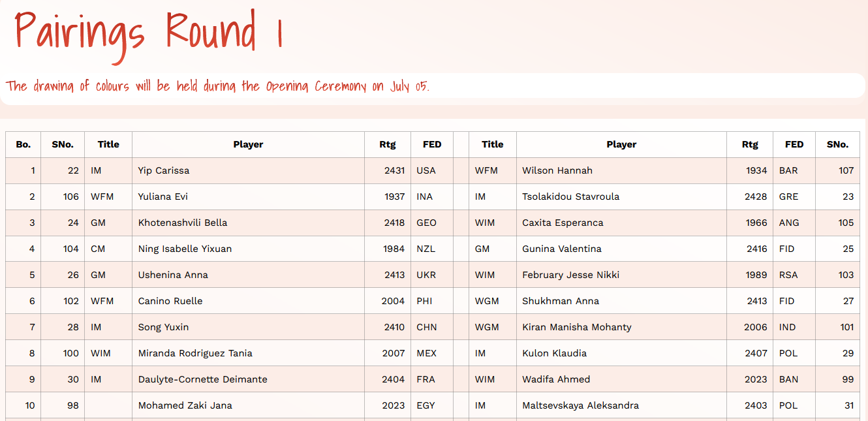The height and width of the screenshot is (421, 868).
Task: Click Miranda Rodriguez Tania name
Action: [x=195, y=353]
